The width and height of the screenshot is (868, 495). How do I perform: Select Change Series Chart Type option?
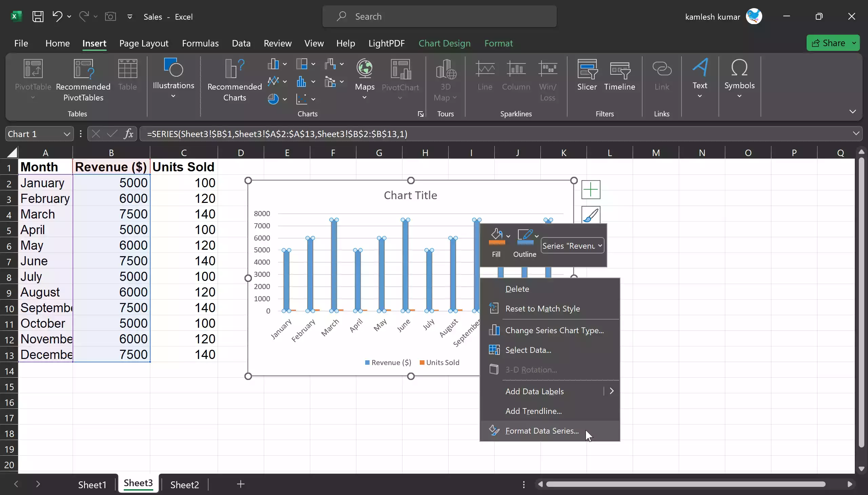(554, 330)
